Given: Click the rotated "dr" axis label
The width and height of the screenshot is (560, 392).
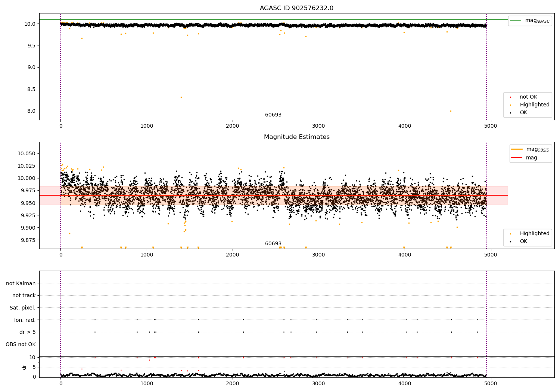Looking at the screenshot, I should coord(24,367).
